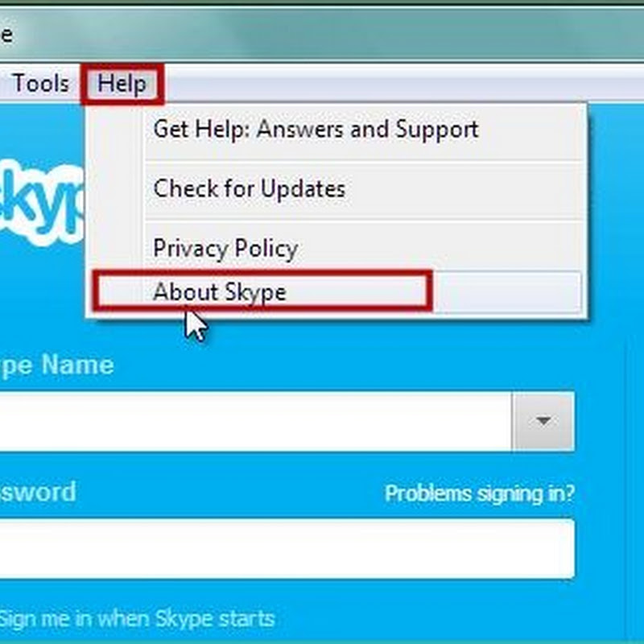Click the Skype cloud logo
This screenshot has height=644, width=644.
[41, 203]
